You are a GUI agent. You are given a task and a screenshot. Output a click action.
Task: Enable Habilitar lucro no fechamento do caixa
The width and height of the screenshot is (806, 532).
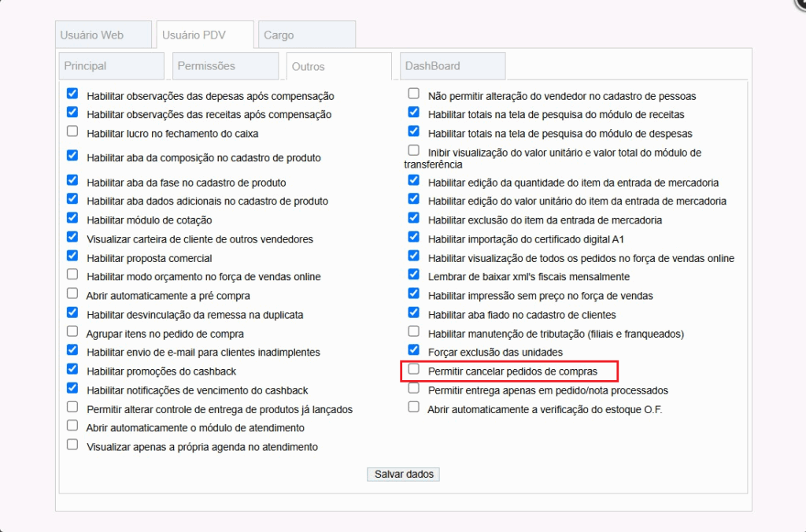click(x=72, y=131)
